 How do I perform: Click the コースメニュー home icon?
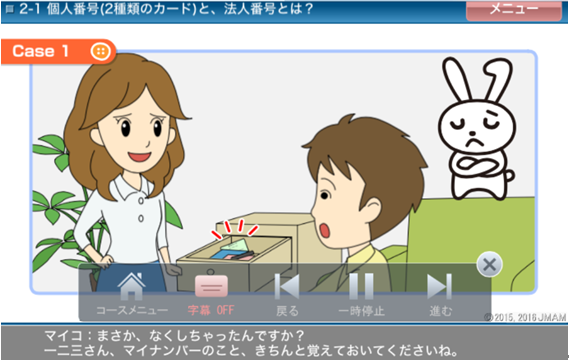(131, 286)
